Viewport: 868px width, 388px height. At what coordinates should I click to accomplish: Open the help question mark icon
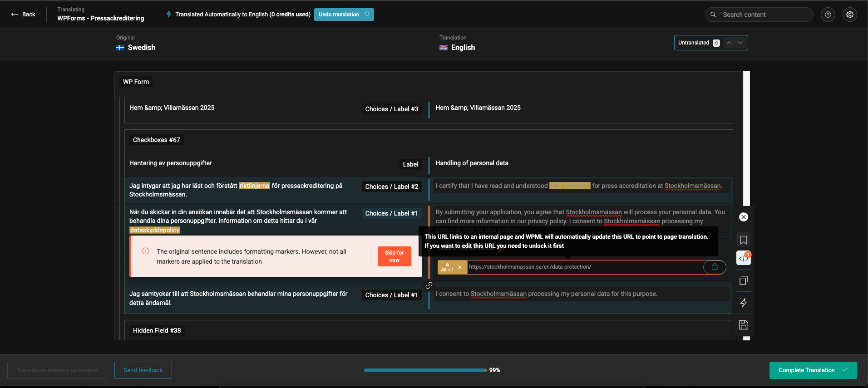[x=828, y=15]
